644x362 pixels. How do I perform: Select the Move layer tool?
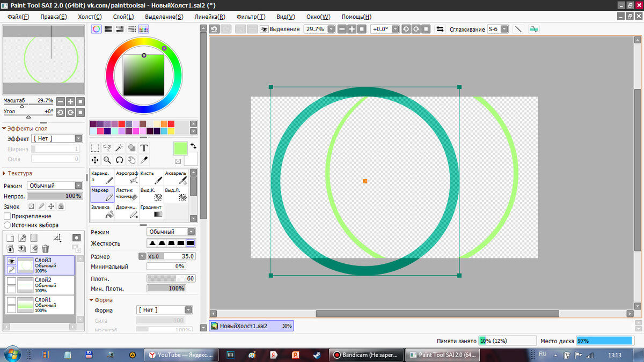tap(95, 160)
